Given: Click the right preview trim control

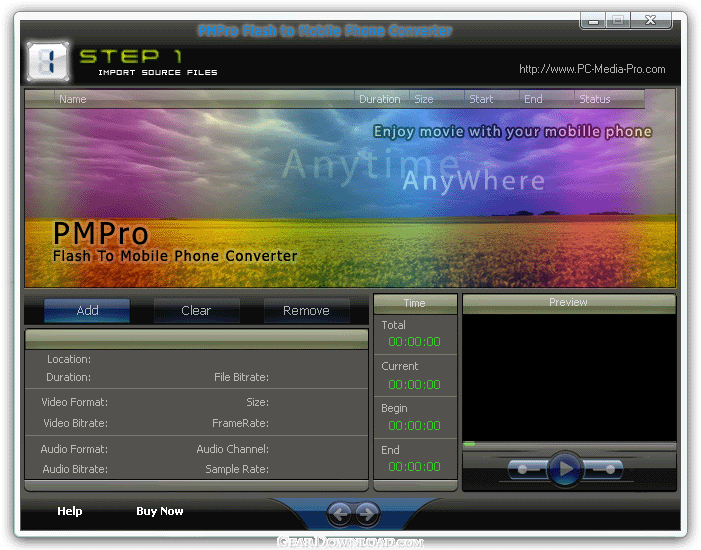Looking at the screenshot, I should click(x=602, y=470).
